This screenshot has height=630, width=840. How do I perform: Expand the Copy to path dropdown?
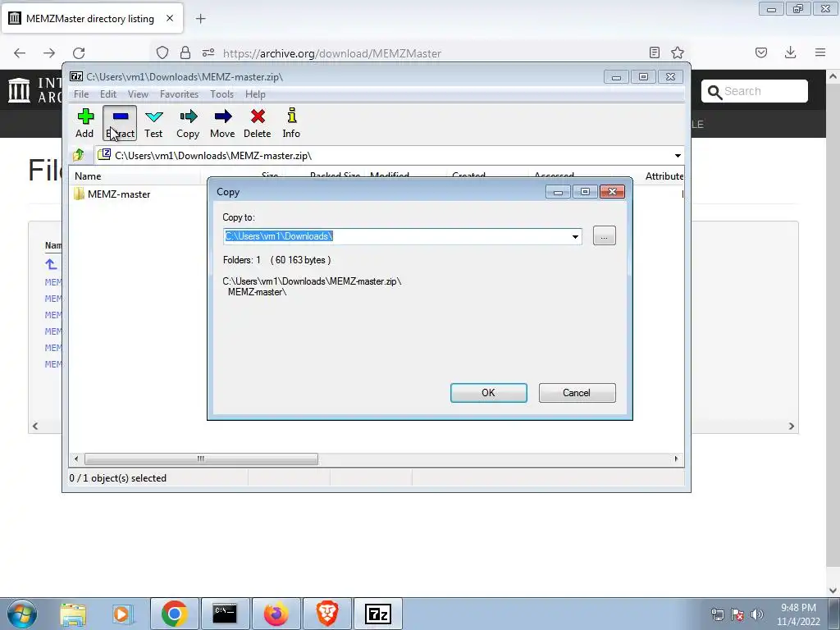[575, 236]
